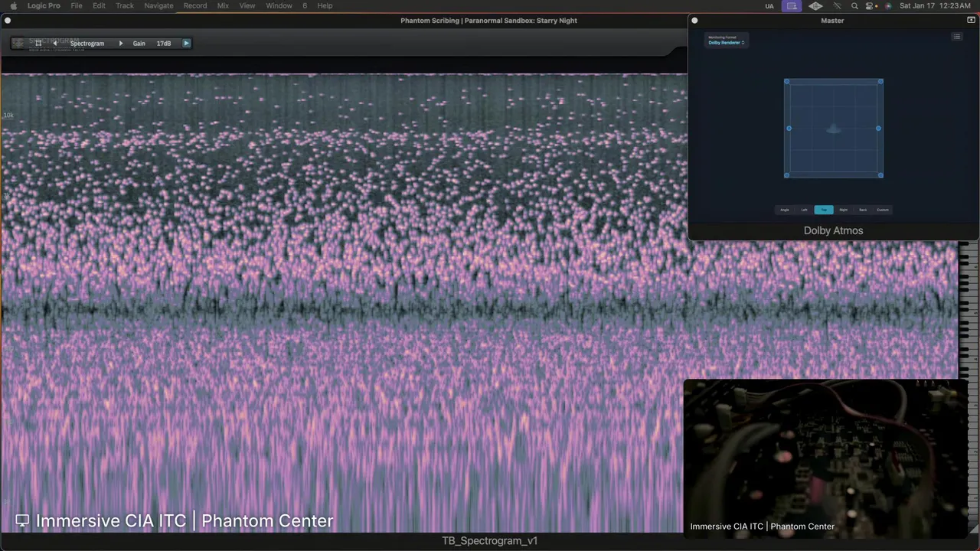The height and width of the screenshot is (551, 980).
Task: Click the bottom-right speaker node in panner
Action: pos(880,175)
